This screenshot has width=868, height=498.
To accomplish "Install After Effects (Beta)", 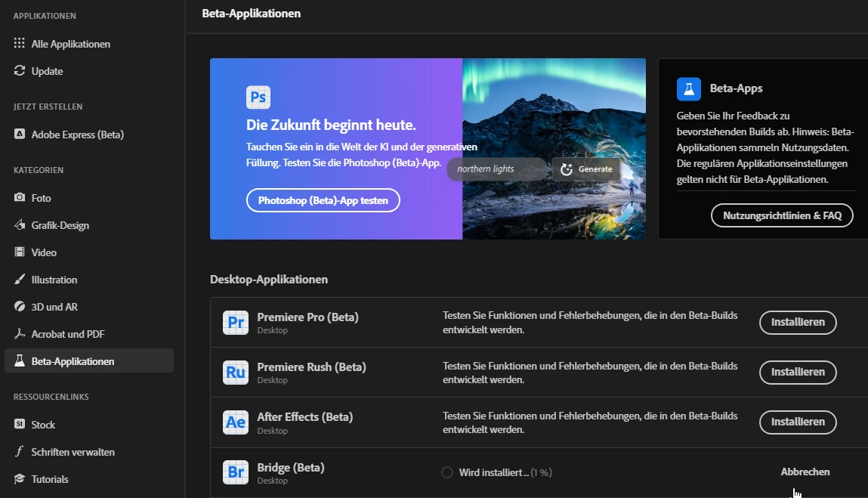I will [x=798, y=422].
